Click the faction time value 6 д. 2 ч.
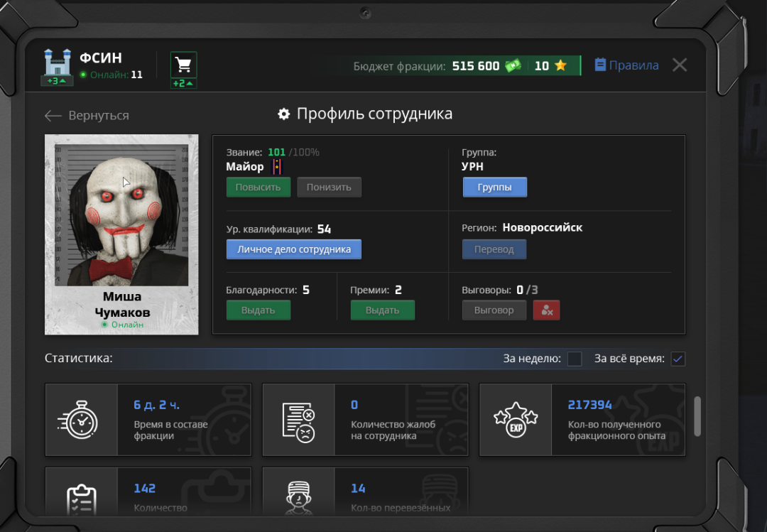The image size is (767, 532). click(x=156, y=405)
